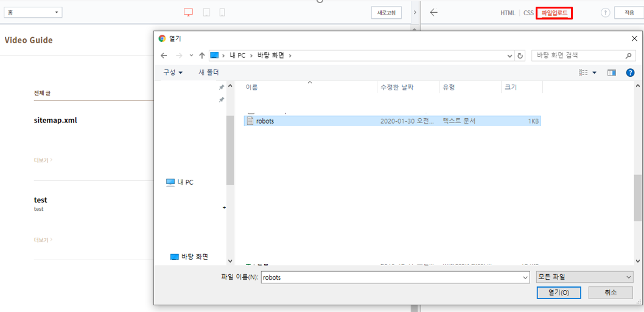Image resolution: width=644 pixels, height=312 pixels.
Task: Open the sitemap.xml post title
Action: coord(55,121)
